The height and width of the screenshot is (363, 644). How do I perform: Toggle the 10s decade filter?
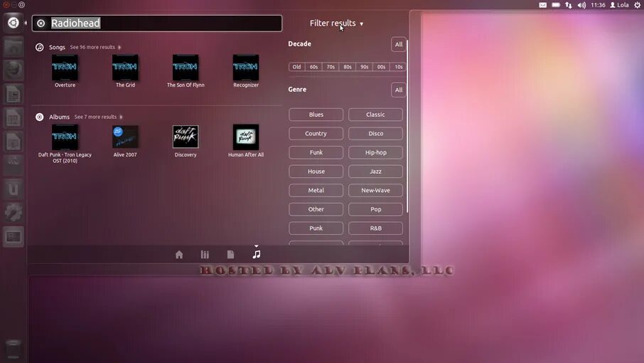[x=398, y=67]
